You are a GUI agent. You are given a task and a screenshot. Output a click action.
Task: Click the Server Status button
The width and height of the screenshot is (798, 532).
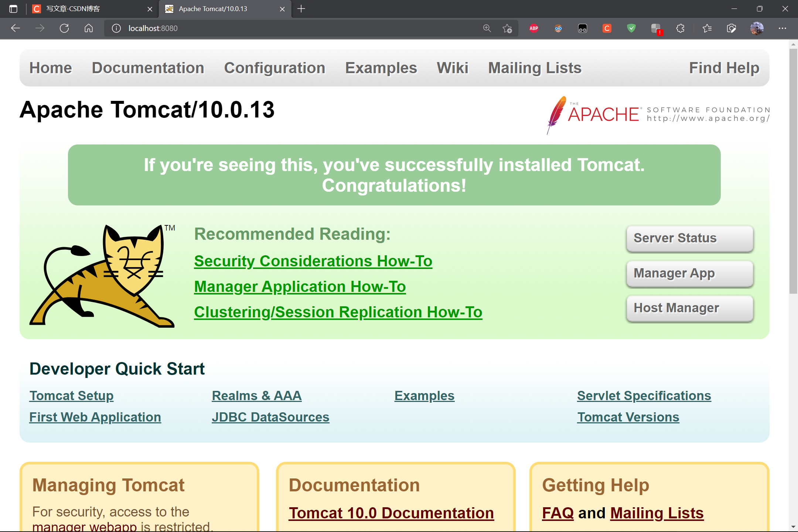point(689,238)
